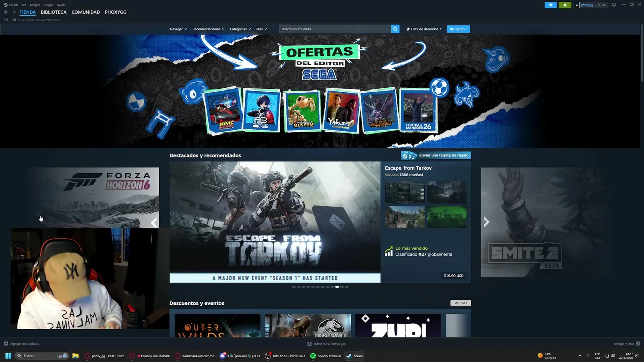644x362 pixels.
Task: Click the first carousel position dot
Action: pyautogui.click(x=294, y=287)
